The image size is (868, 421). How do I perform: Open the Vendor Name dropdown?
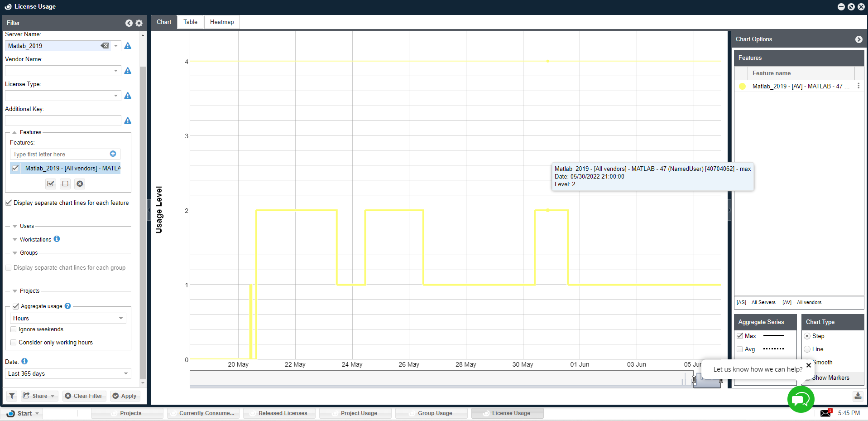pos(116,71)
